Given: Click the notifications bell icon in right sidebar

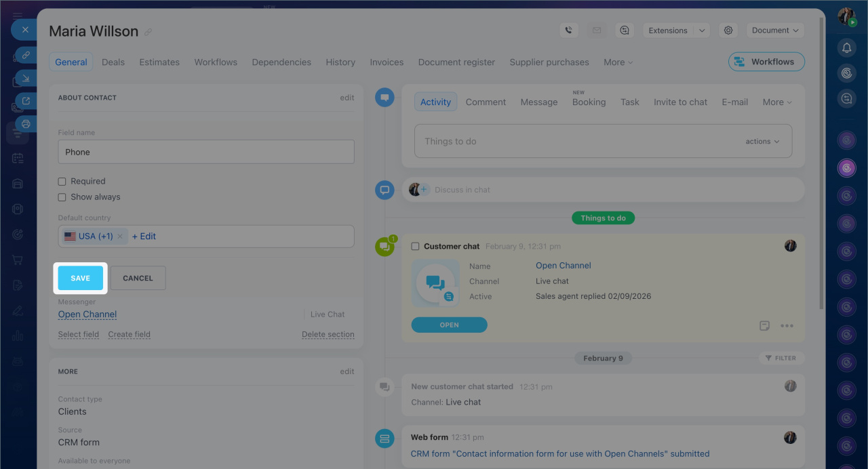Looking at the screenshot, I should (x=846, y=47).
